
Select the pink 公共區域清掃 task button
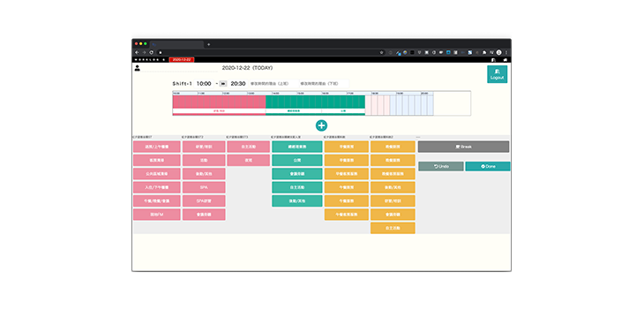point(156,174)
